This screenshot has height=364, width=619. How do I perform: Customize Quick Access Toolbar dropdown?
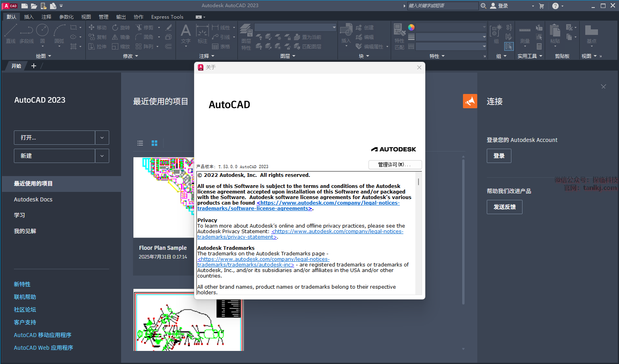pos(61,6)
